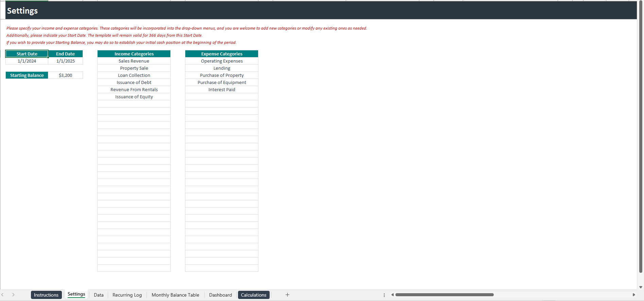
Task: Click the next sheet navigation arrow
Action: pyautogui.click(x=13, y=295)
